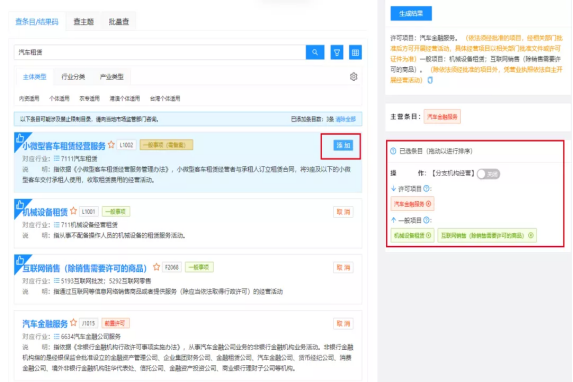Click the list icon before 711机械设备经营租赁
This screenshot has height=382, width=573.
(x=57, y=224)
